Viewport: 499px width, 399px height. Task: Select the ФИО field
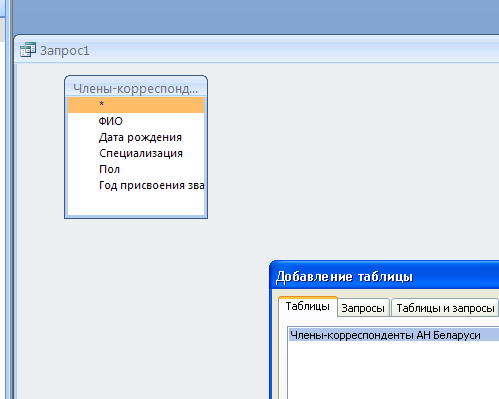point(111,121)
